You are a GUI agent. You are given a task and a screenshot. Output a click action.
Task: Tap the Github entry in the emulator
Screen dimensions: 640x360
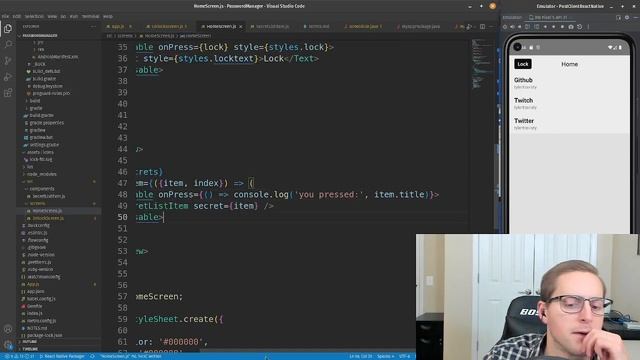tap(569, 83)
